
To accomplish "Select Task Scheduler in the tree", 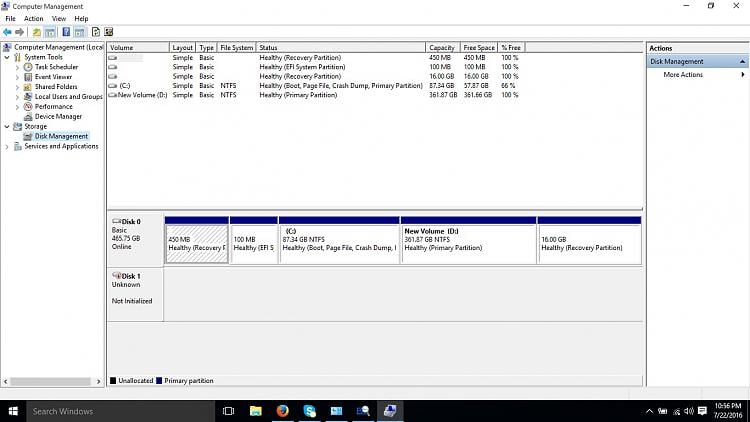I will tap(56, 67).
